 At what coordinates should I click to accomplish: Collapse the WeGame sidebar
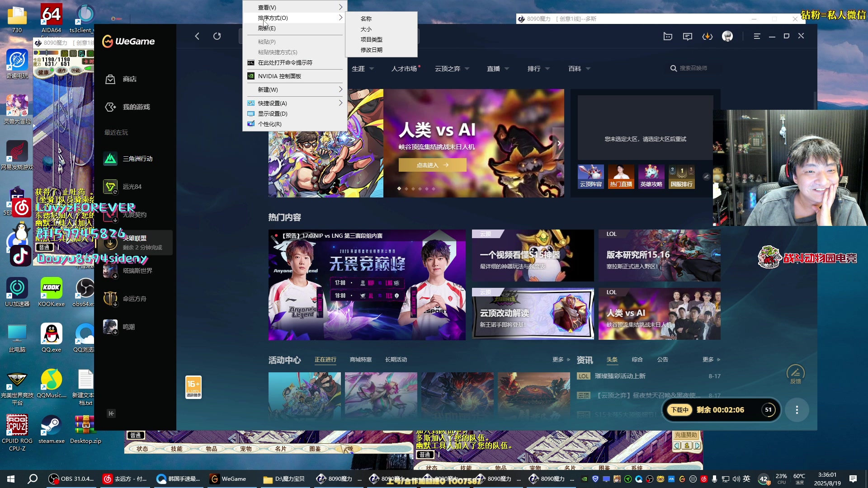[111, 413]
